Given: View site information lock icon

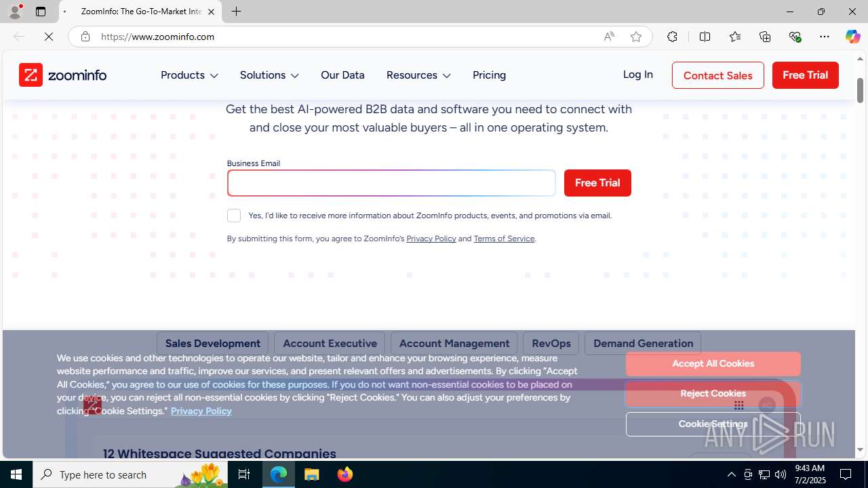Looking at the screenshot, I should click(85, 37).
